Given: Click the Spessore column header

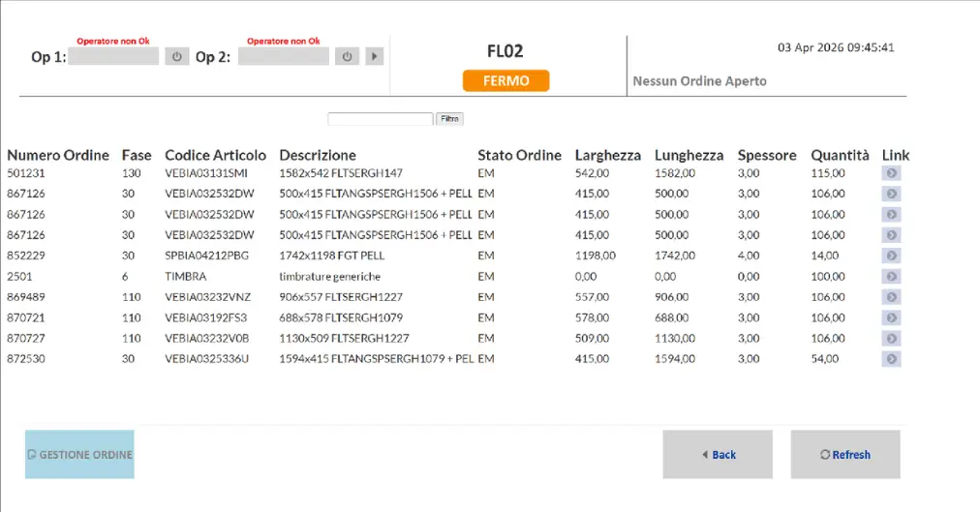Looking at the screenshot, I should coord(767,155).
